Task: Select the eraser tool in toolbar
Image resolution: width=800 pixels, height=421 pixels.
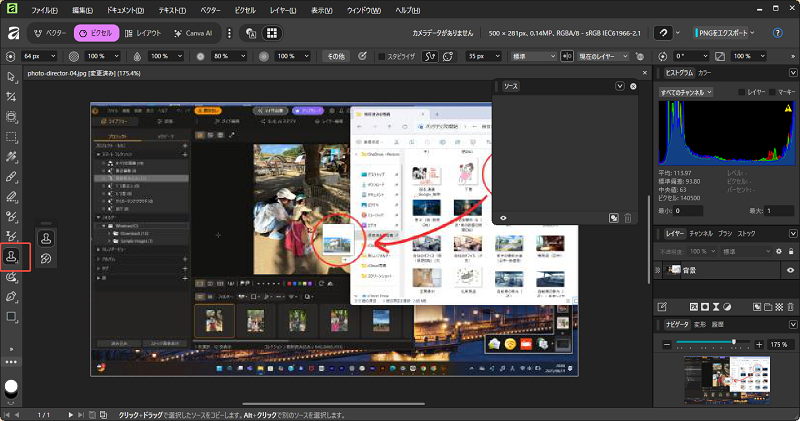Action: tap(11, 197)
